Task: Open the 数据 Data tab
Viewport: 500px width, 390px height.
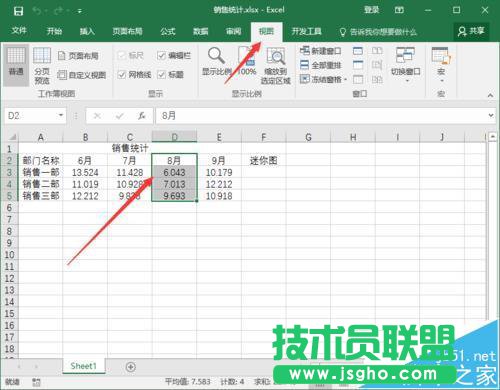Action: tap(201, 31)
